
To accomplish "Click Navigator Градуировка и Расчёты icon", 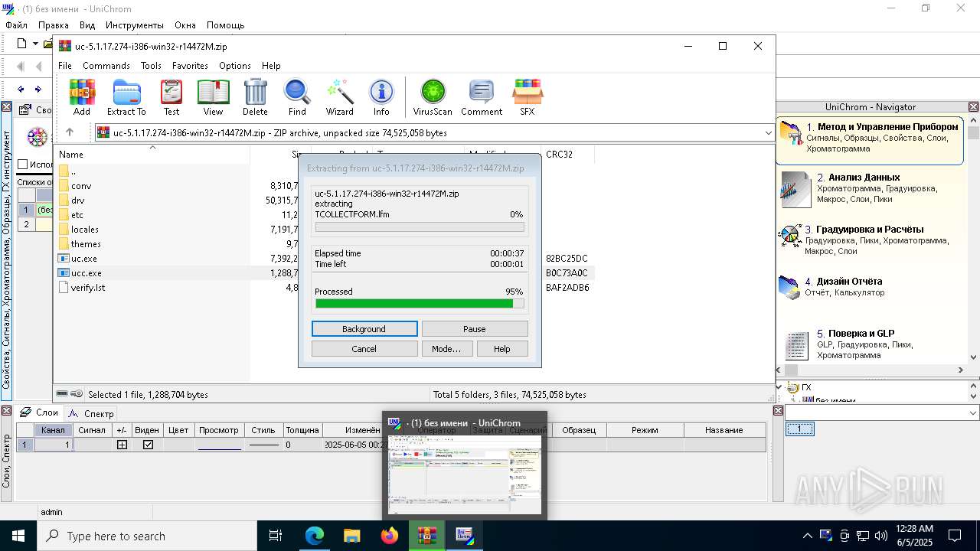I will [x=789, y=235].
